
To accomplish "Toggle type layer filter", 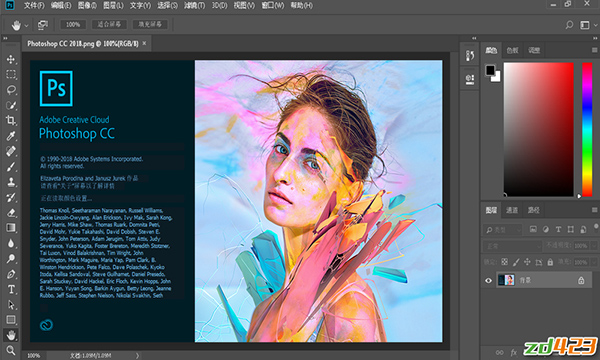I will pos(558,229).
